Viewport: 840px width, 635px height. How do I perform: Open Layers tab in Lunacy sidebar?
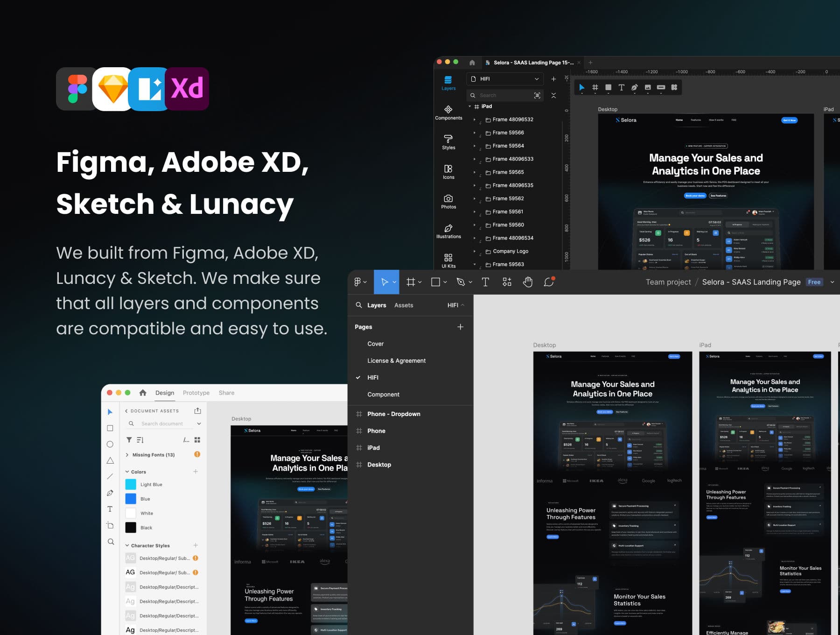[x=448, y=83]
